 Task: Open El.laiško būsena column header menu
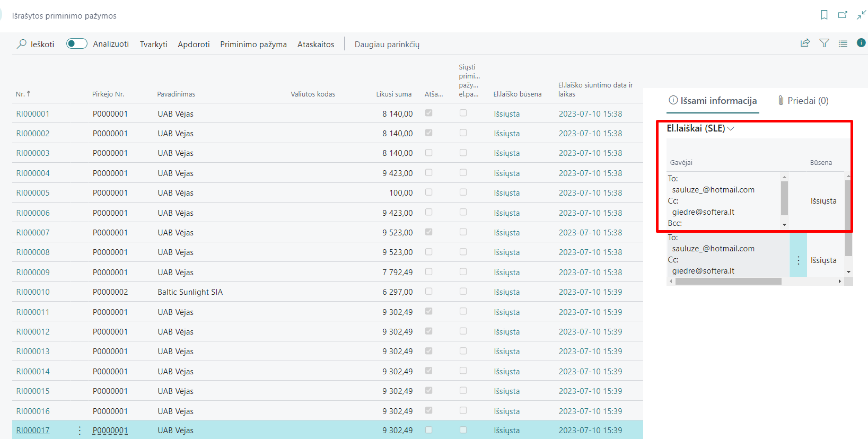click(518, 94)
